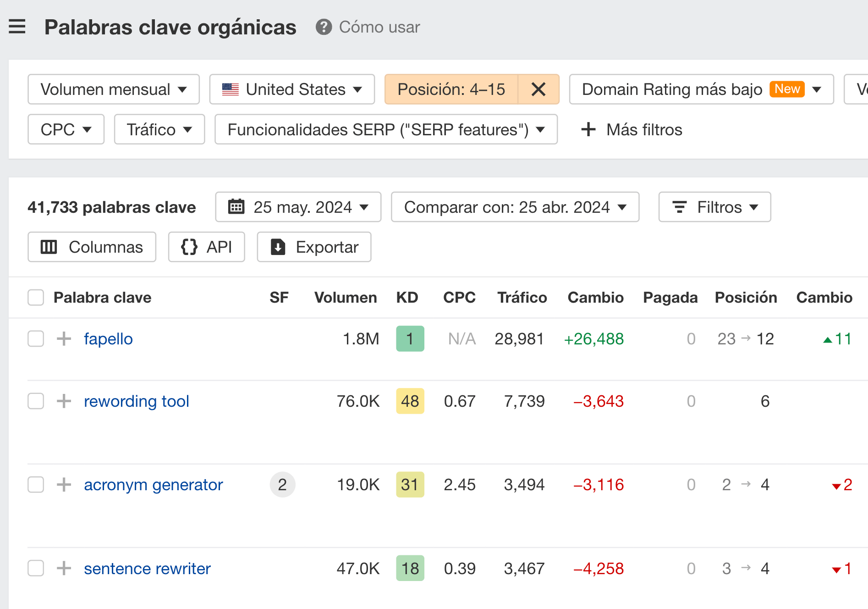Expand acronym generator row with plus icon
Screen dimensions: 868x609
pos(64,485)
